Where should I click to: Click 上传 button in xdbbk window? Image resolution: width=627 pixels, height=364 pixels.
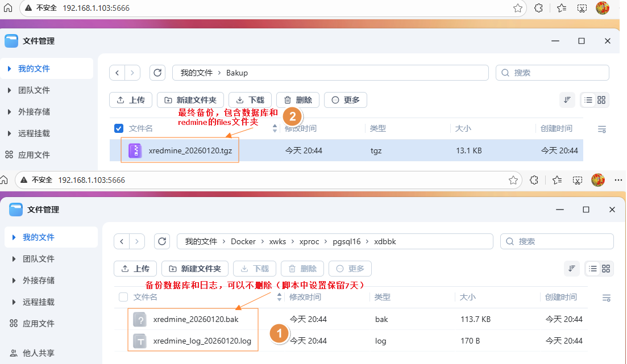pyautogui.click(x=135, y=269)
